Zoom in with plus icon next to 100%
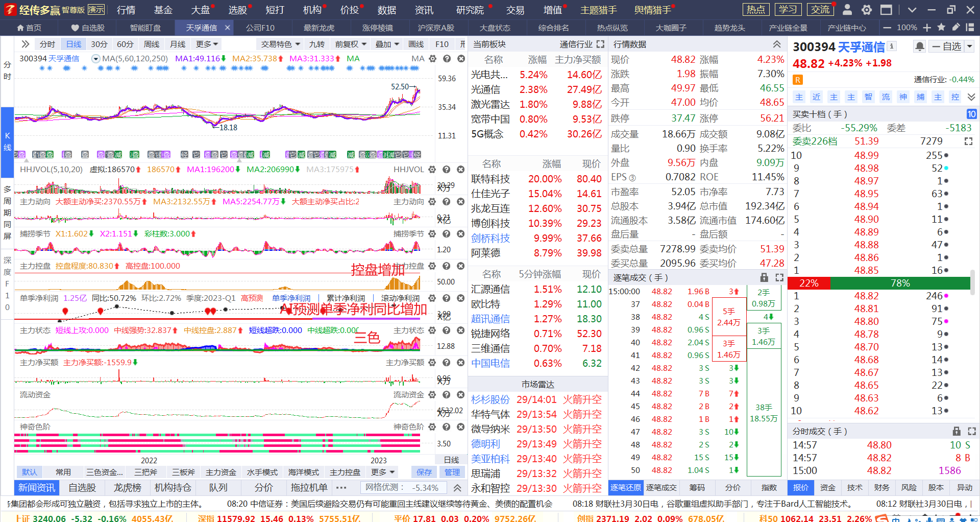Image resolution: width=980 pixels, height=522 pixels. [x=927, y=28]
